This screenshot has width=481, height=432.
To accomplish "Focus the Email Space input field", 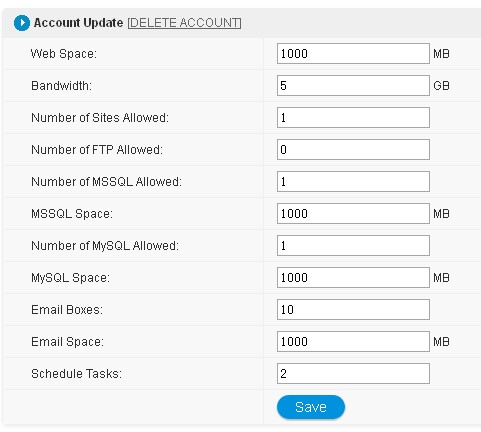I will pos(353,341).
